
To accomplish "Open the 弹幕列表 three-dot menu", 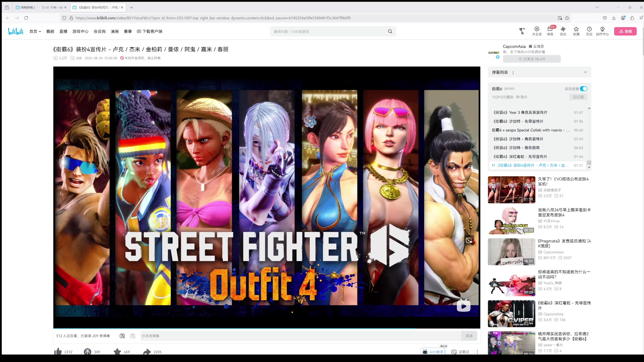I will 513,73.
